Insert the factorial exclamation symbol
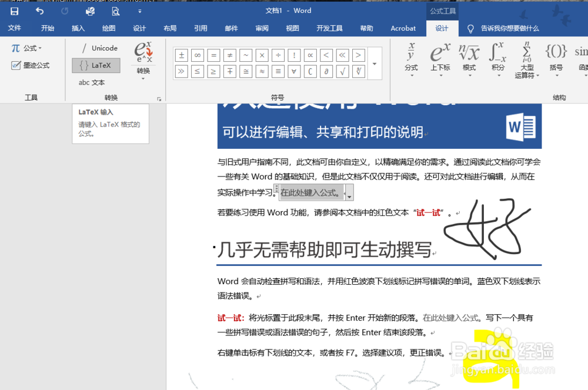Screen dimensions: 588x390 (295, 55)
